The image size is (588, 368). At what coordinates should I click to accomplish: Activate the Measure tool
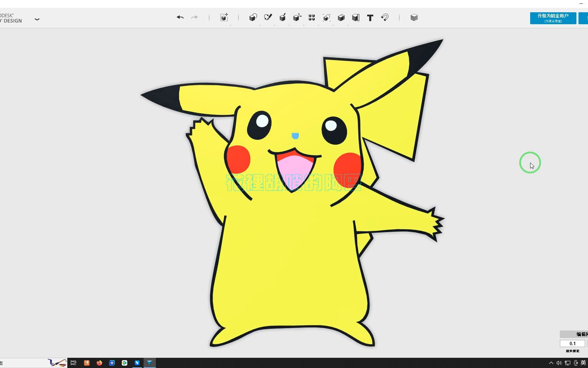tap(356, 18)
